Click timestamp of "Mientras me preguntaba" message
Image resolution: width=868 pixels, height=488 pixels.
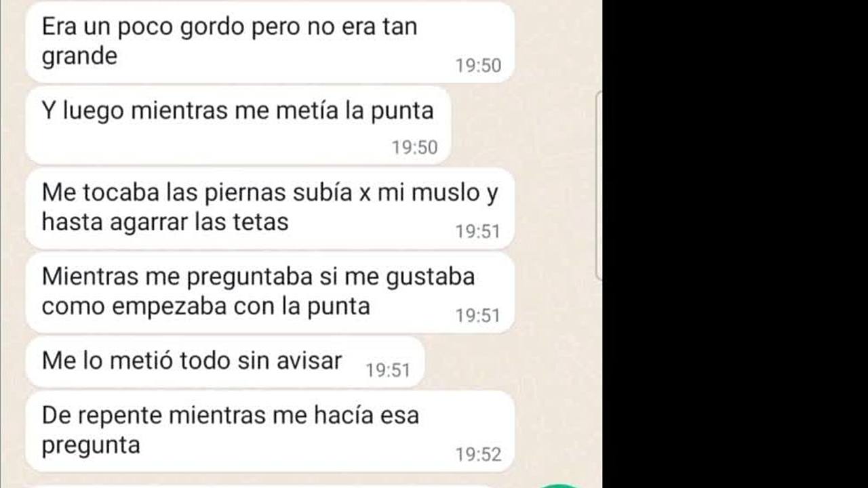[x=478, y=316]
